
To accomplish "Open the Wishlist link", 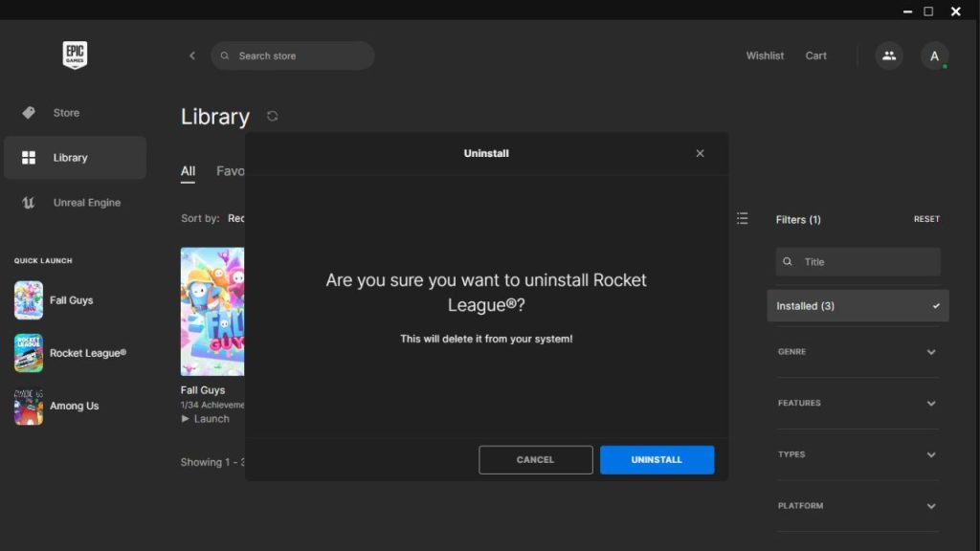I will click(x=765, y=55).
